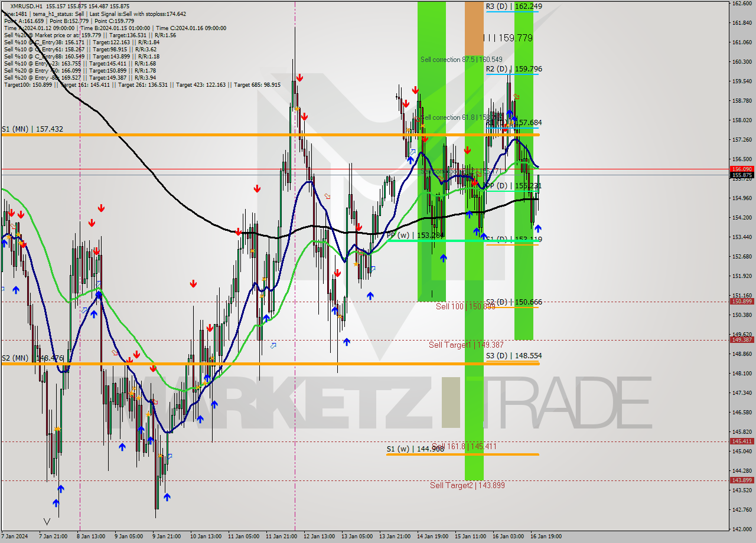Select the 15 Jan 11:00 time label
The width and height of the screenshot is (756, 543).
pos(470,537)
